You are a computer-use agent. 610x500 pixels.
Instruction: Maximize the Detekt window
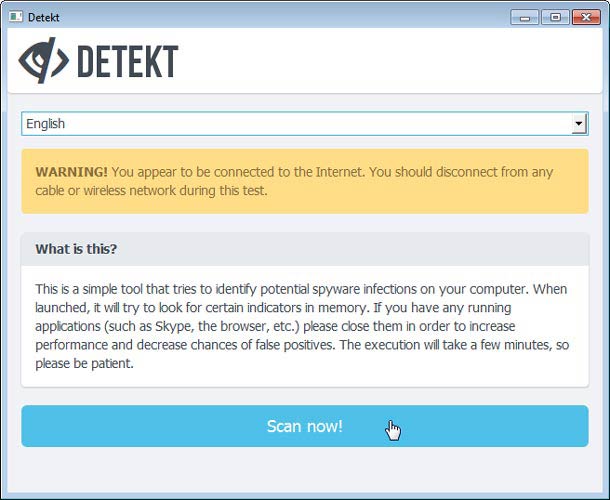(x=553, y=16)
